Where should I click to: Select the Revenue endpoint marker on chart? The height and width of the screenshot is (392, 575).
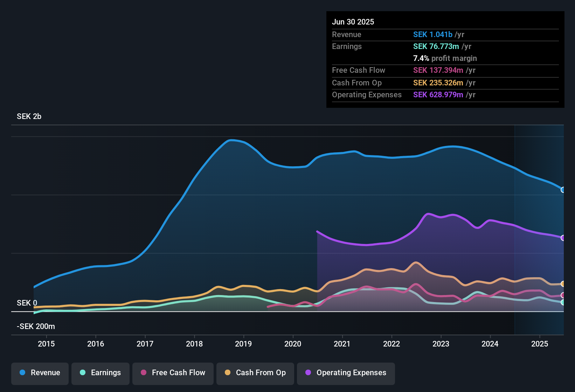(563, 190)
